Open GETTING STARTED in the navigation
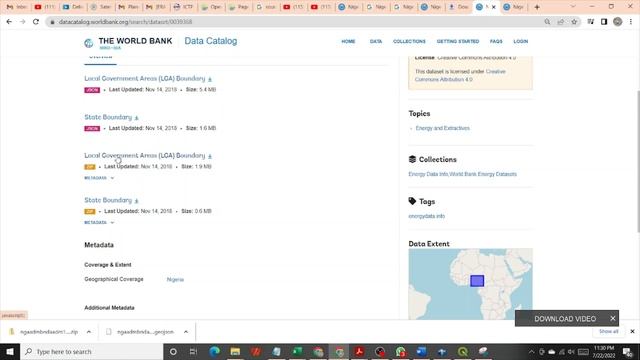The image size is (640, 360). point(458,41)
